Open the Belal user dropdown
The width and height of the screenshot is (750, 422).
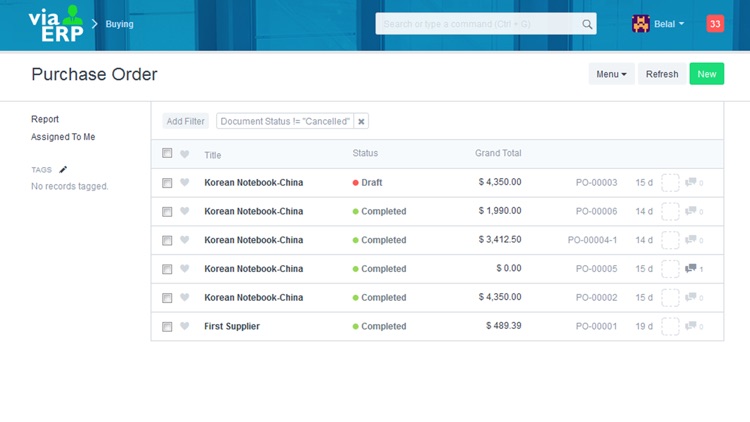(x=669, y=24)
